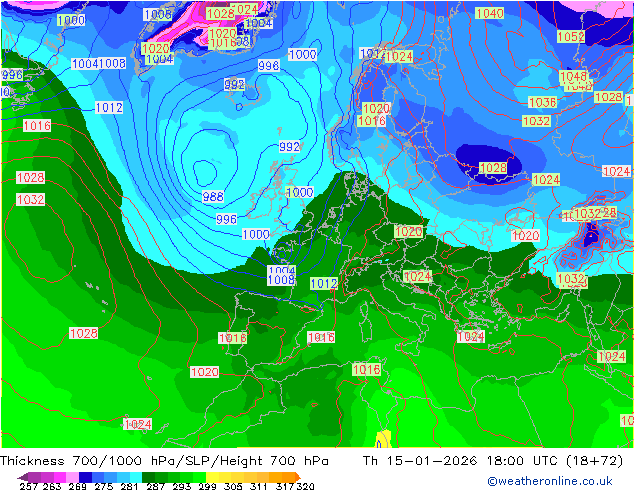The width and height of the screenshot is (634, 490).
Task: Click the 996 label south of the low centre
Action: [226, 219]
